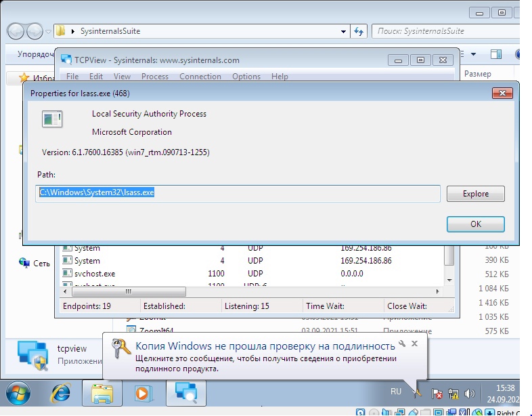Open TCPView Connection menu
The width and height of the screenshot is (532, 416).
pyautogui.click(x=200, y=77)
